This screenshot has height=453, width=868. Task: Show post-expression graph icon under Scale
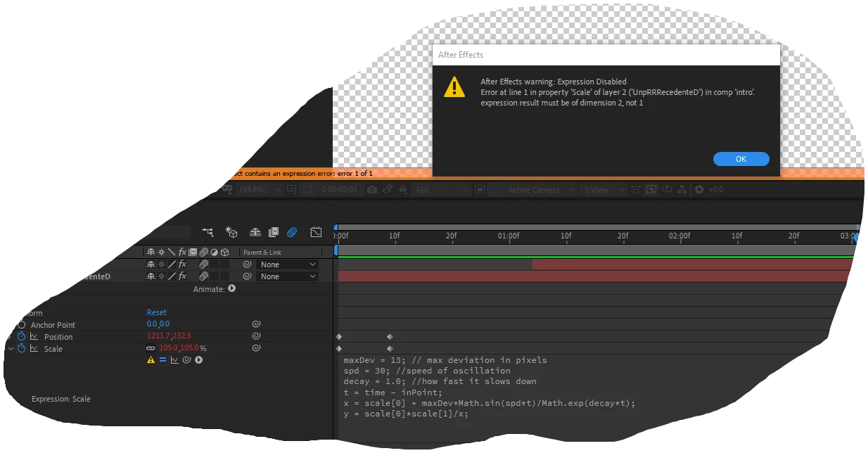pos(174,360)
